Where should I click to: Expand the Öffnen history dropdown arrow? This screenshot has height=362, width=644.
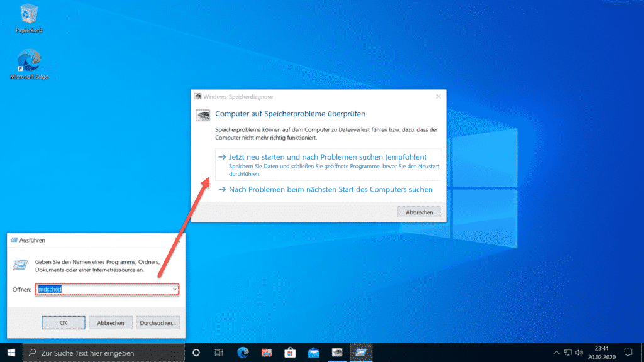tap(175, 289)
